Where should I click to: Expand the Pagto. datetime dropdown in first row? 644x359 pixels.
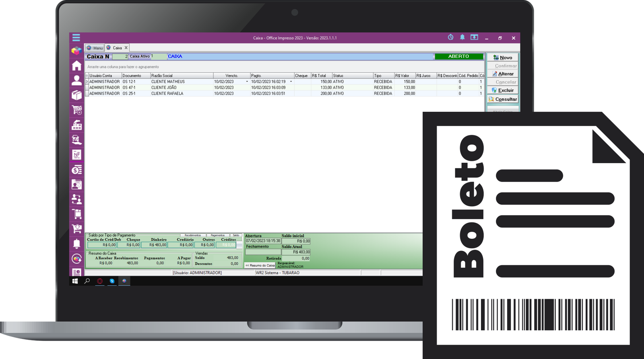tap(291, 82)
